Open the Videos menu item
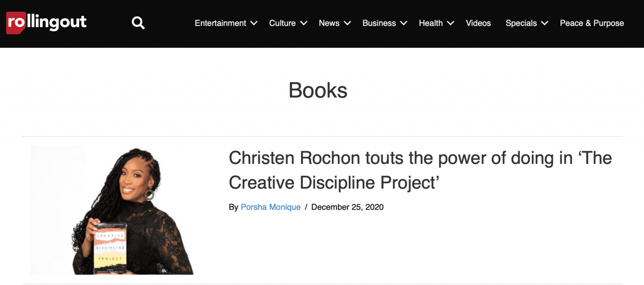 (478, 23)
